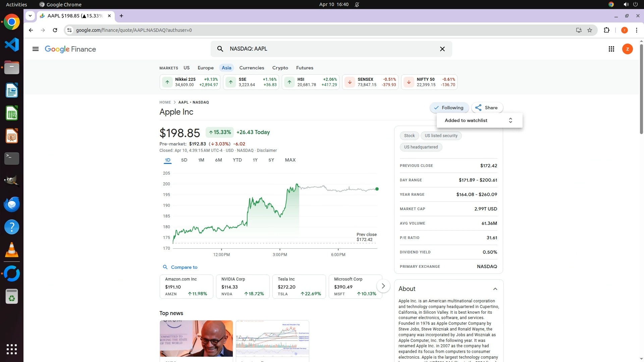This screenshot has height=362, width=644.
Task: Open the Google apps grid
Action: [611, 49]
